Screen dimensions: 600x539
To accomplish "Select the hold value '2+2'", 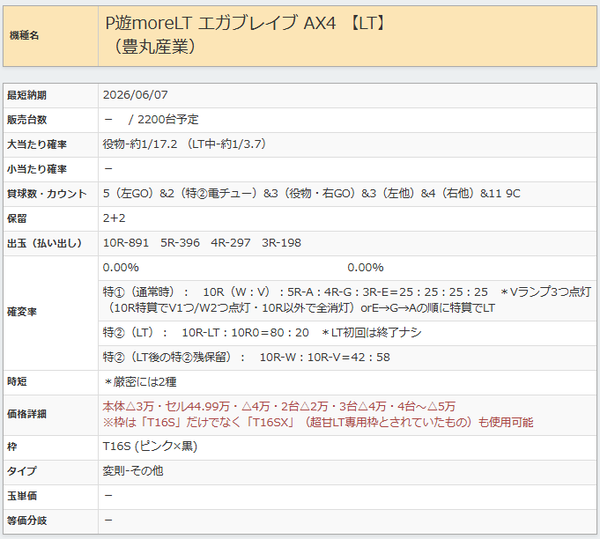I will tap(114, 218).
